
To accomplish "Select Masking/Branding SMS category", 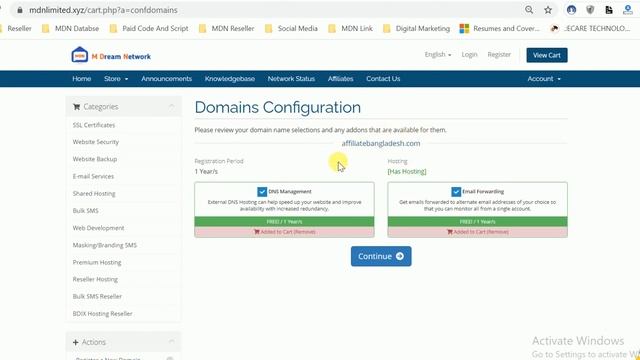I will coord(104,245).
